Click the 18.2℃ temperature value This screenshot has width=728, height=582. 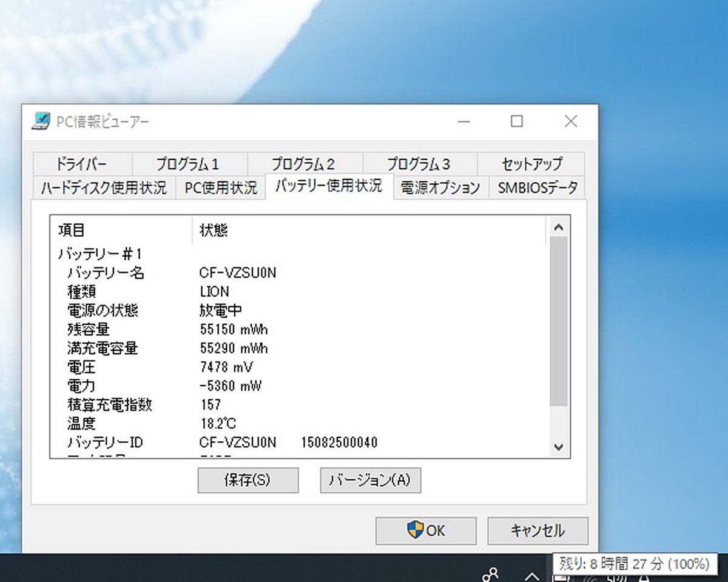tap(217, 424)
